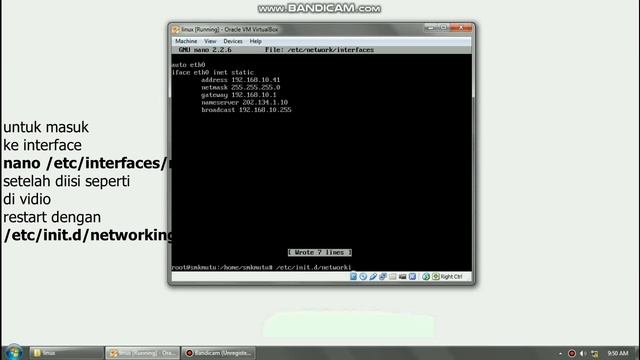Image resolution: width=640 pixels, height=360 pixels.
Task: Open the network tray icon
Action: coord(595,353)
